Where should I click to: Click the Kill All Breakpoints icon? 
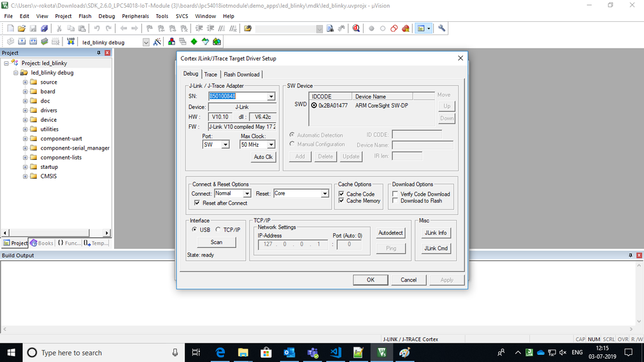tap(405, 28)
